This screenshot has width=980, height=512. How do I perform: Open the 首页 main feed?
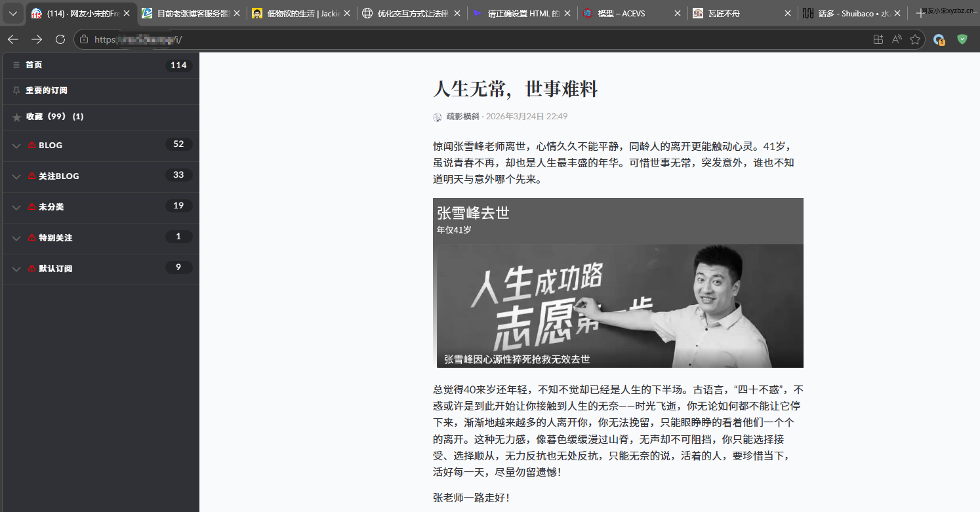[x=34, y=65]
